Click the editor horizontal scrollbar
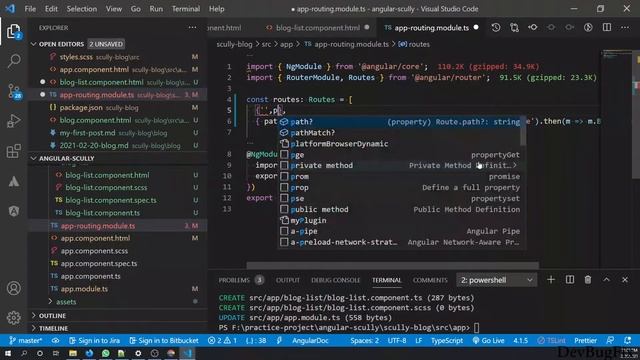 click(x=392, y=266)
